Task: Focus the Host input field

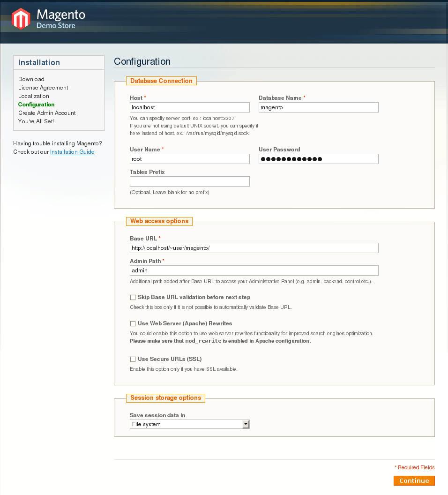Action: click(190, 107)
